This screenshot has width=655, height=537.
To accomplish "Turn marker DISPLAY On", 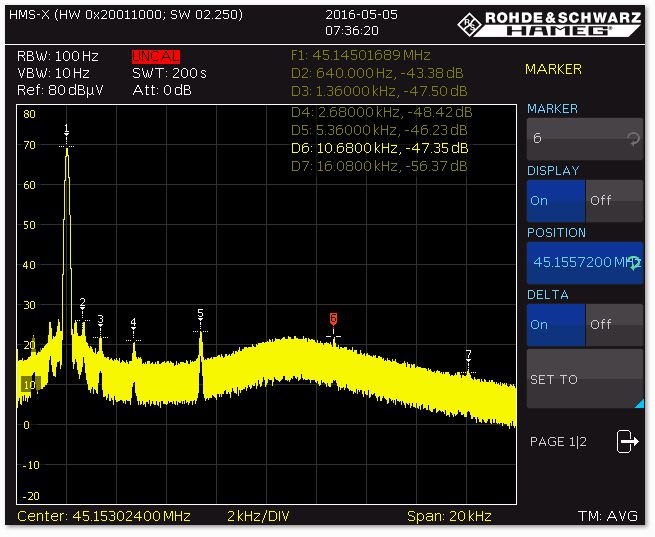I will pyautogui.click(x=555, y=201).
